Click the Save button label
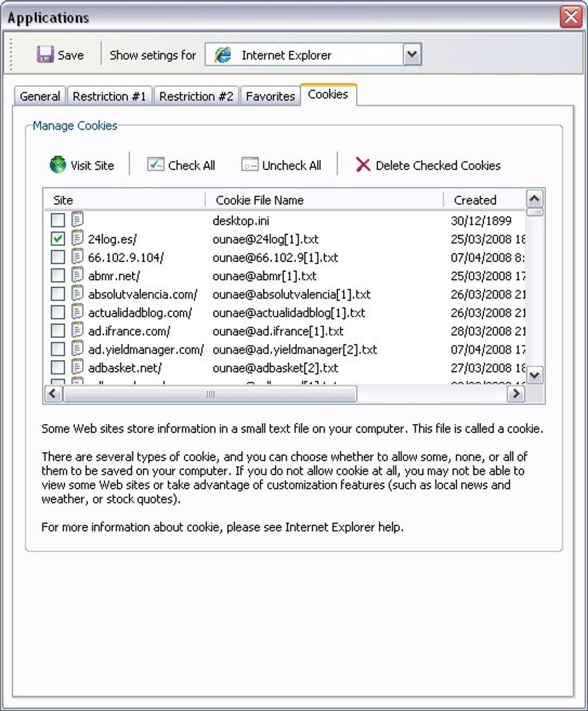This screenshot has width=588, height=711. [x=70, y=55]
